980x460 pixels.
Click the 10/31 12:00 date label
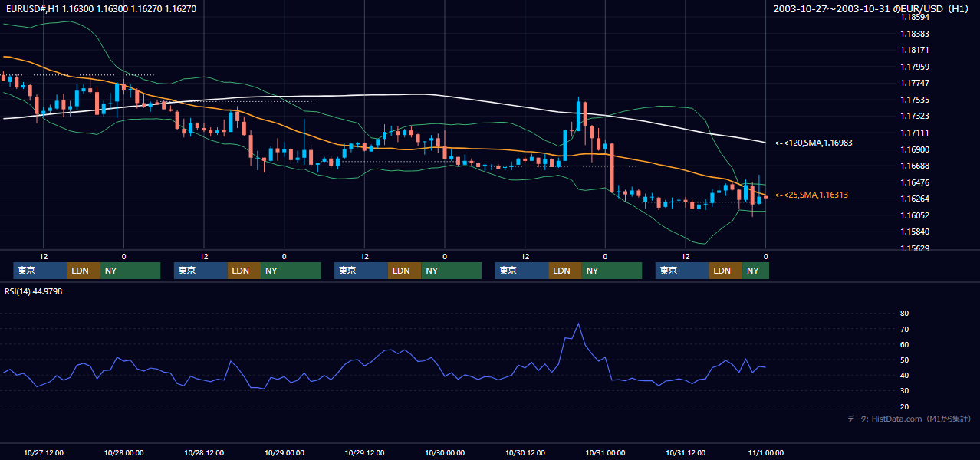(x=686, y=452)
